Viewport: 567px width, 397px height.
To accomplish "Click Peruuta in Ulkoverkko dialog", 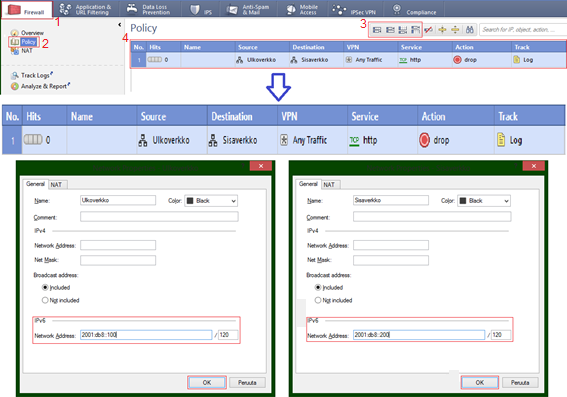I will [247, 383].
